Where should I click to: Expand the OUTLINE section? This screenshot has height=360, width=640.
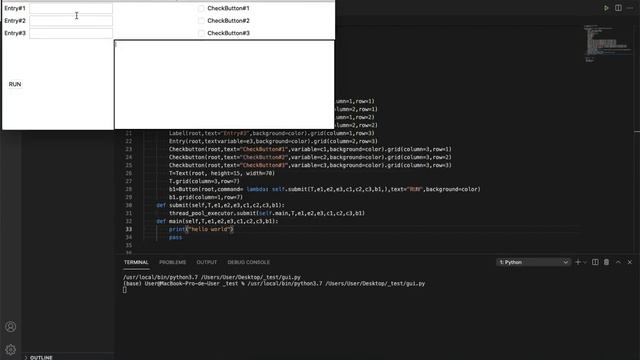click(x=41, y=358)
